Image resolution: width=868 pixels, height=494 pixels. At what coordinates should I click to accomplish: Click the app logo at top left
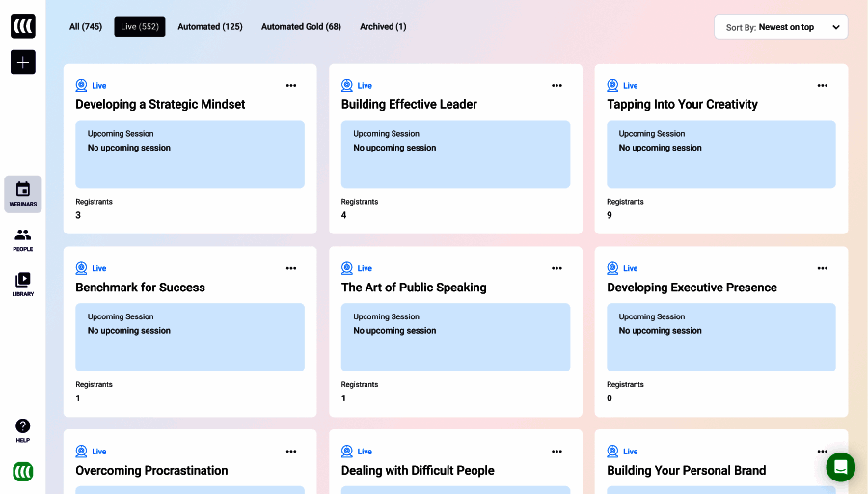coord(23,26)
